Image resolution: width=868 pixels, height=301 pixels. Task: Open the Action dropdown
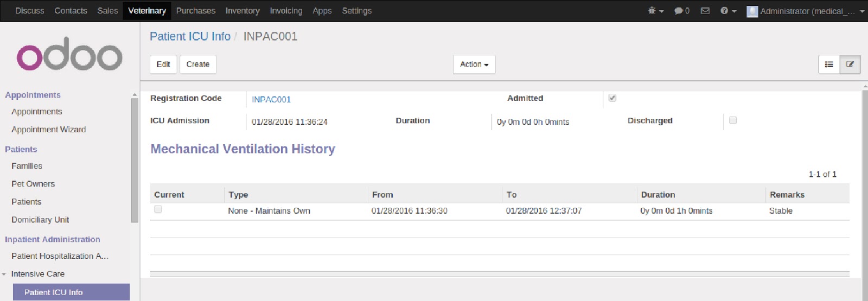point(474,65)
